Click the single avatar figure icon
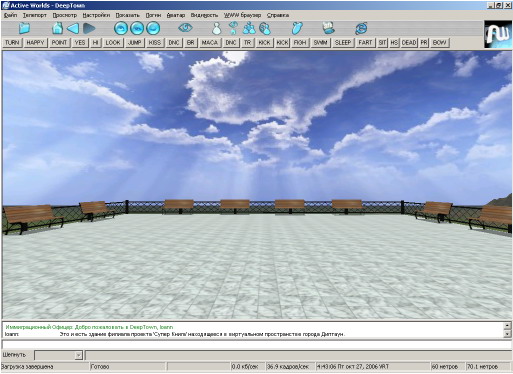513x374 pixels. tap(217, 28)
